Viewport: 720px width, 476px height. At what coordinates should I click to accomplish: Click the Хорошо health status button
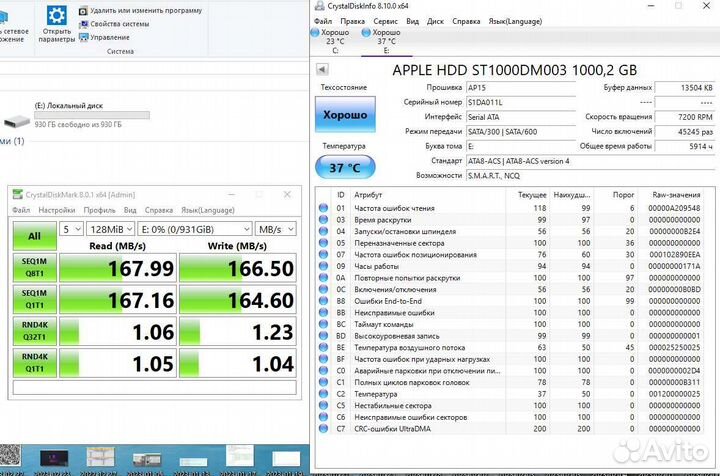345,114
